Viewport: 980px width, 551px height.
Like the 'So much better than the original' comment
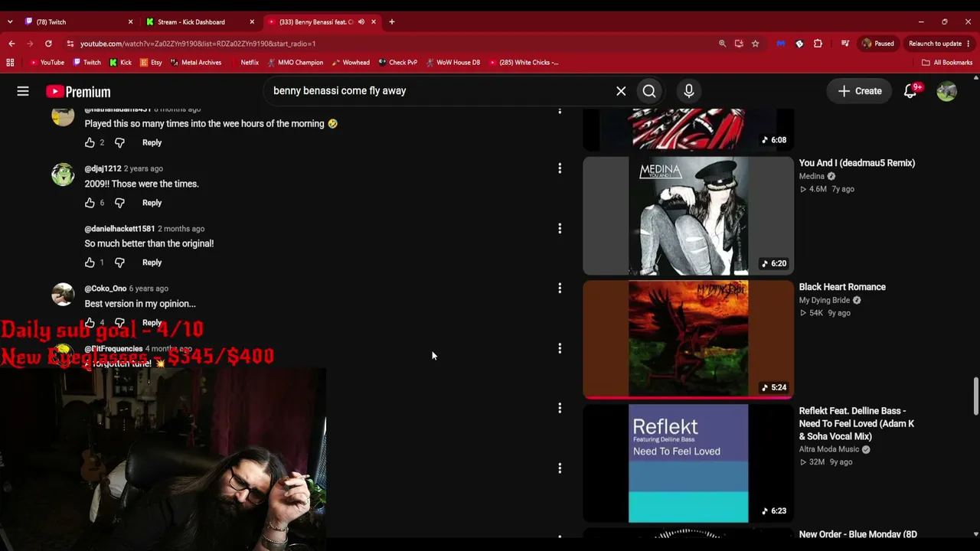90,262
